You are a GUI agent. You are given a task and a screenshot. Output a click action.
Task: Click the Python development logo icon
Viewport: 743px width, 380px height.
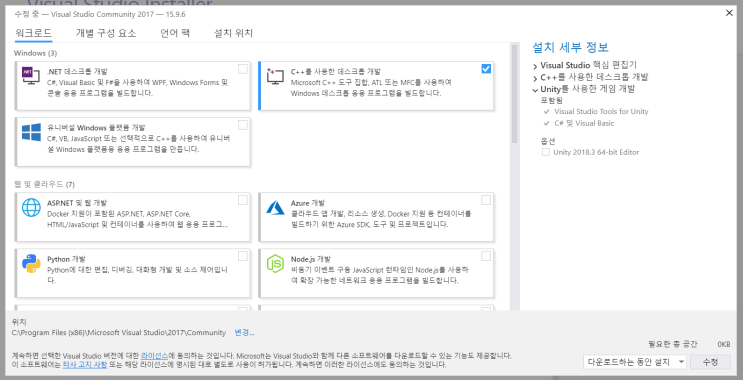(x=31, y=263)
